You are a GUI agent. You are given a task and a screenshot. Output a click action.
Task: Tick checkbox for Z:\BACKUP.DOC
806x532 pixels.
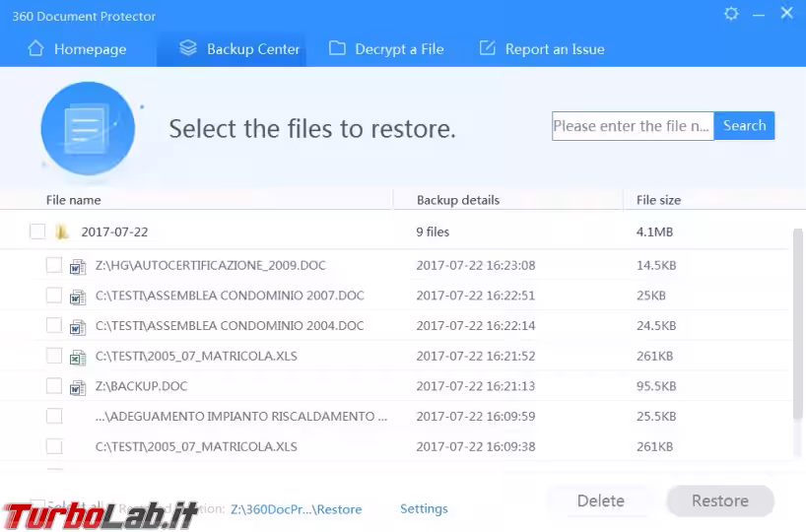(54, 385)
